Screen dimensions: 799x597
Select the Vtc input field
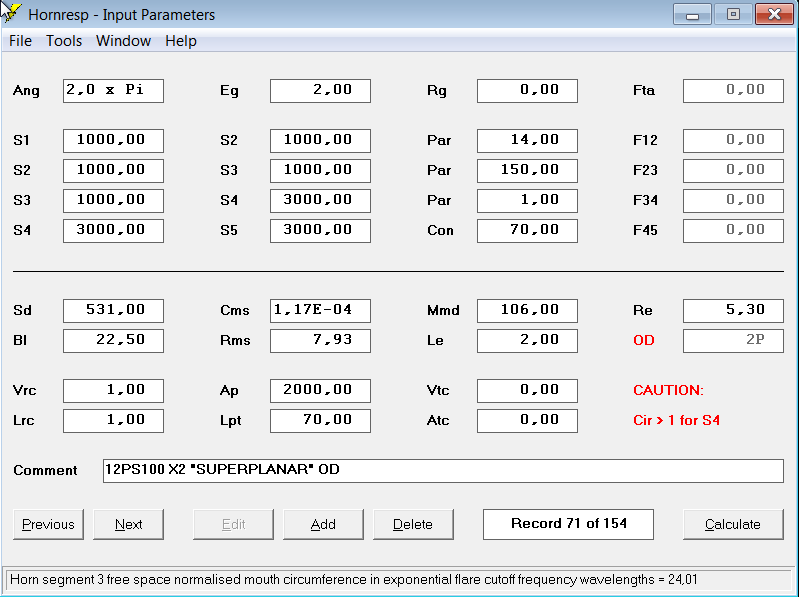pos(527,391)
